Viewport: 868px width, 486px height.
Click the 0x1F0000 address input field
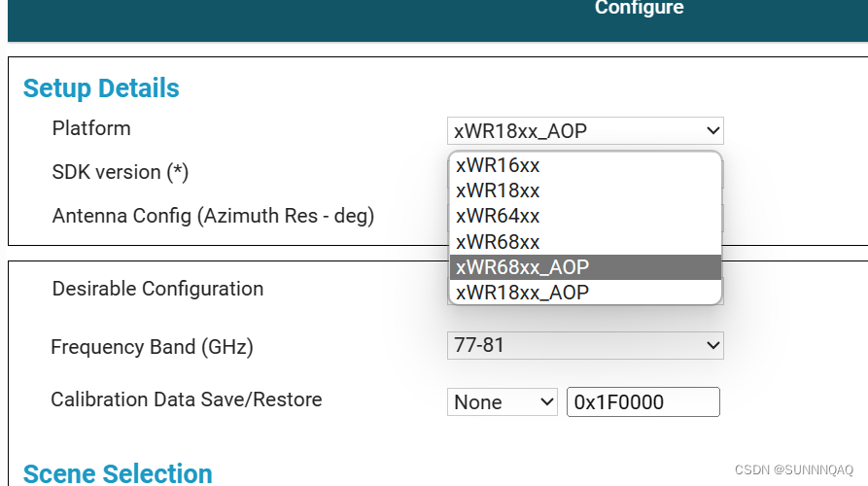tap(643, 401)
